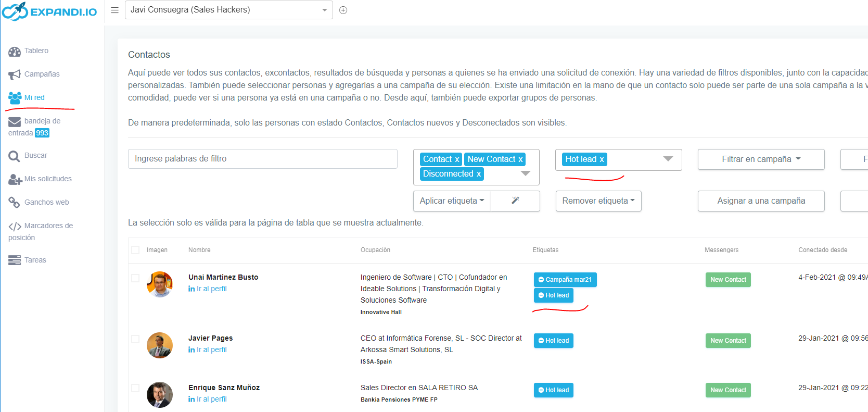This screenshot has width=868, height=412.
Task: Click the magic wand tag icon
Action: pos(515,201)
